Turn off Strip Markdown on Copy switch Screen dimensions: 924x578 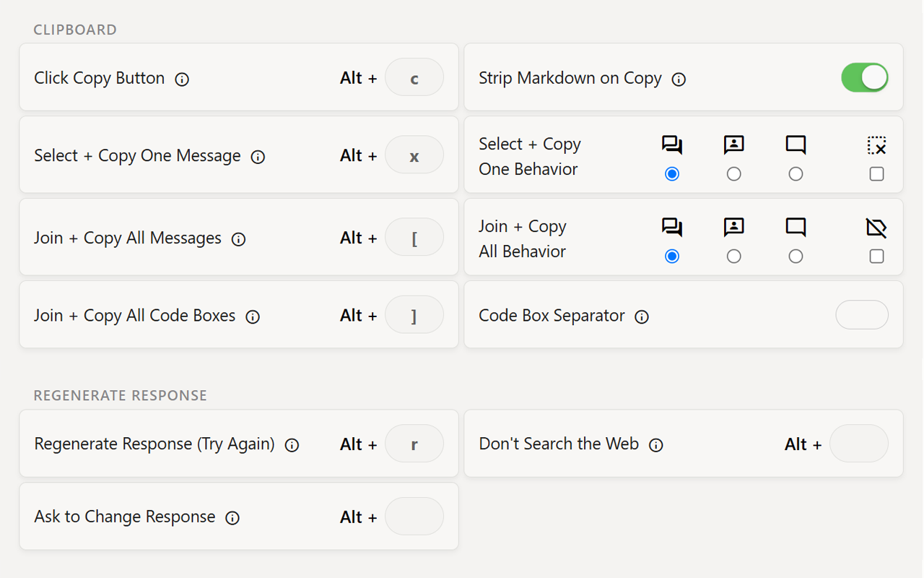click(865, 77)
